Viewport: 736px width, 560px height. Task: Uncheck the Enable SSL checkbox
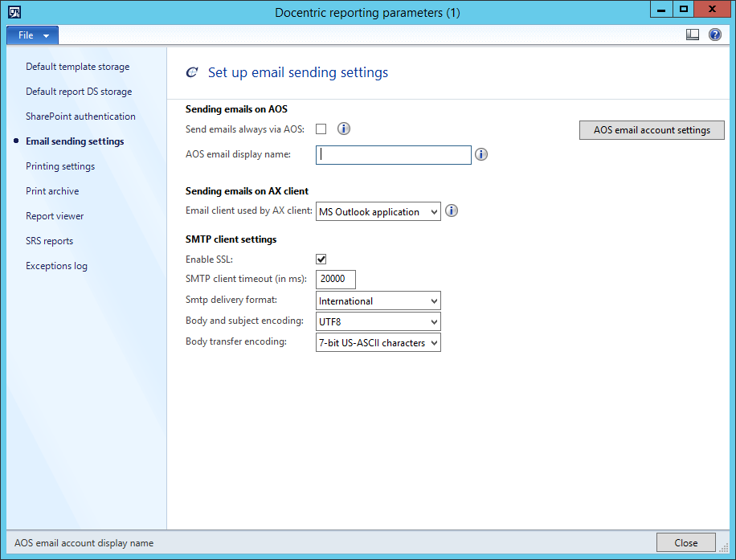point(321,260)
